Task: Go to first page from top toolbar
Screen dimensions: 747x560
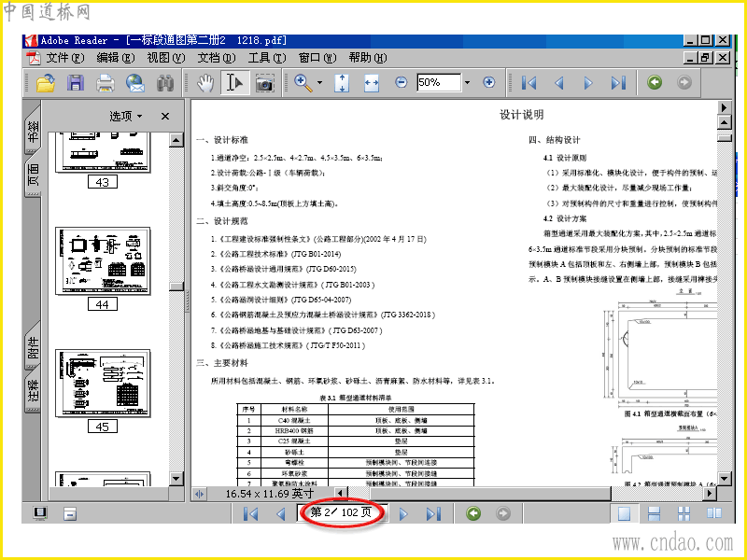Action: tap(529, 83)
